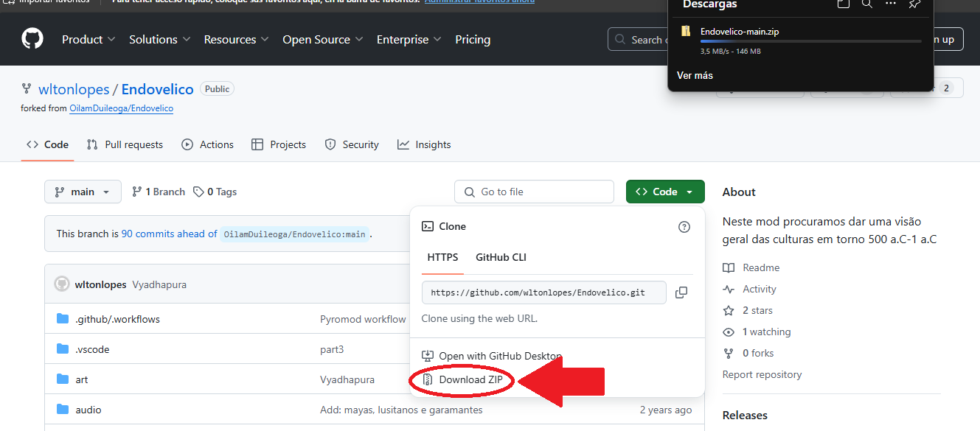The width and height of the screenshot is (980, 431).
Task: Open the GitHub home logo
Action: tap(32, 39)
